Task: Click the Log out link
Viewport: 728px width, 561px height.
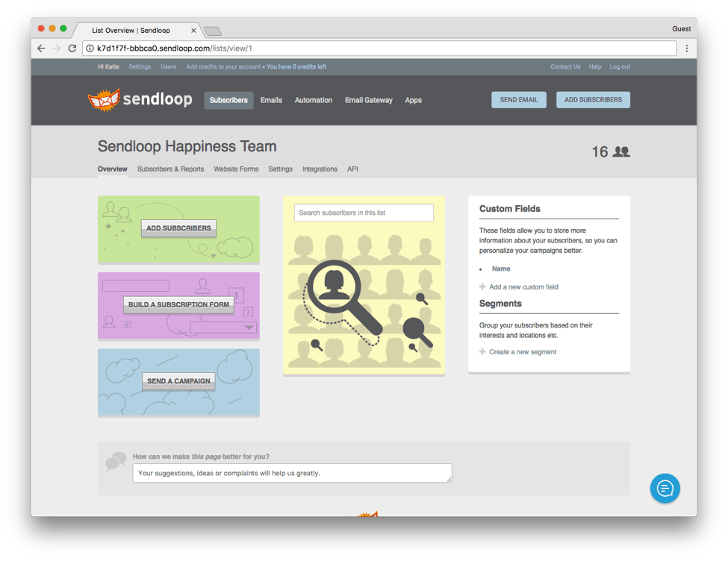Action: (x=619, y=67)
